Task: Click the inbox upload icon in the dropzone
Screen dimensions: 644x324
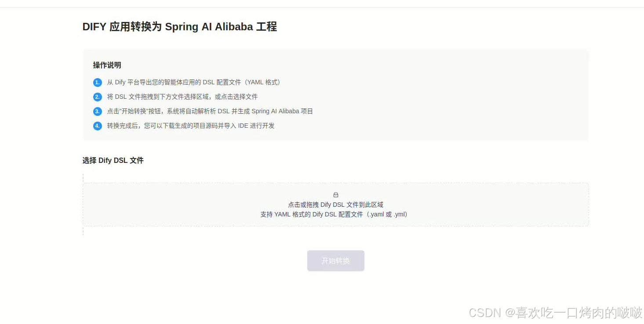Action: [335, 194]
